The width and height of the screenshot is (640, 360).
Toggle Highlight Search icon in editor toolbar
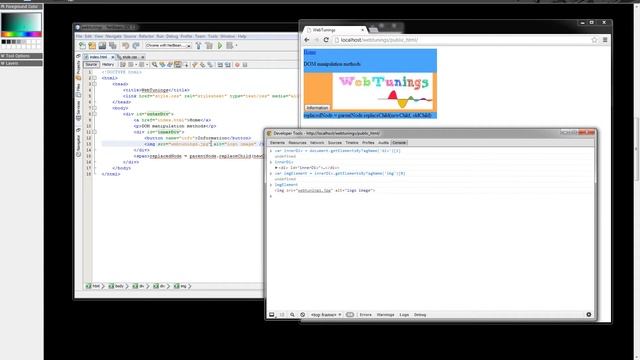tap(178, 64)
